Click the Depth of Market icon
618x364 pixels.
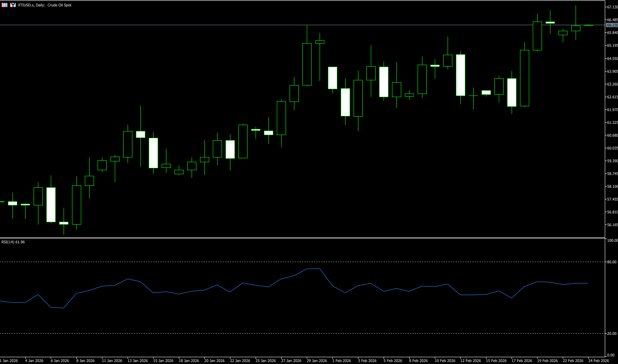pos(13,5)
